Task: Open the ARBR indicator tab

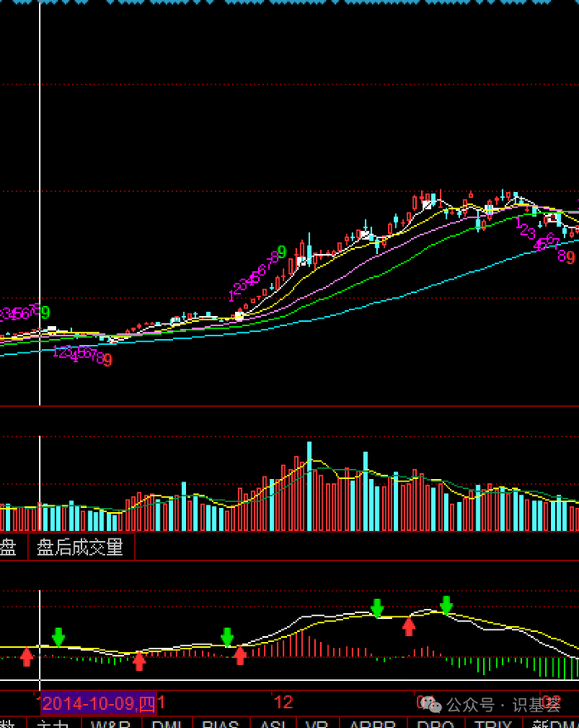Action: point(373,723)
